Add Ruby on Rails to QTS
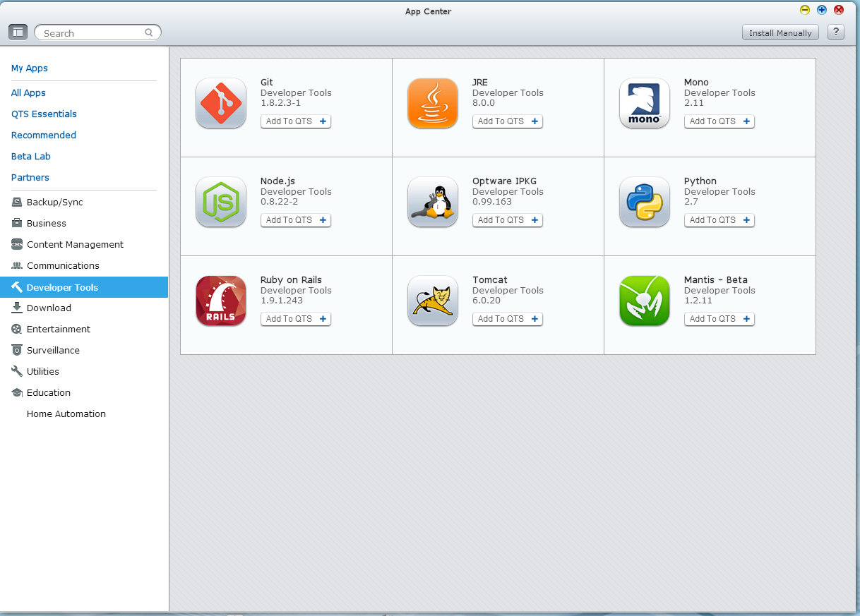This screenshot has height=616, width=860. click(296, 319)
